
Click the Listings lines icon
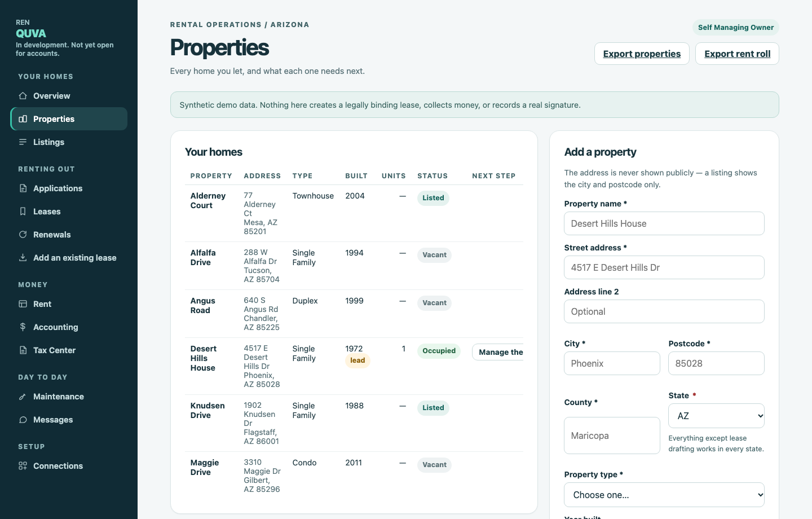[23, 142]
